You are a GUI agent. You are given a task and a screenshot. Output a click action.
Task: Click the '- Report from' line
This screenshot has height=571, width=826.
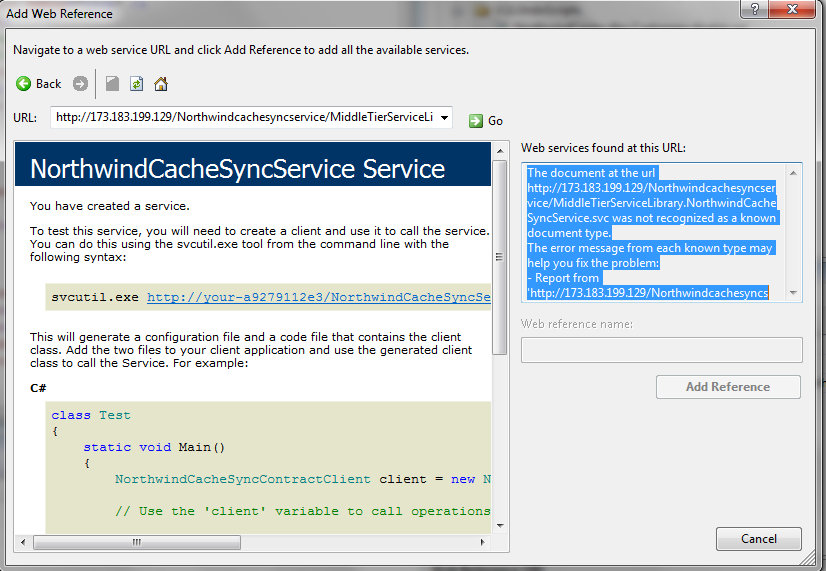pyautogui.click(x=564, y=278)
